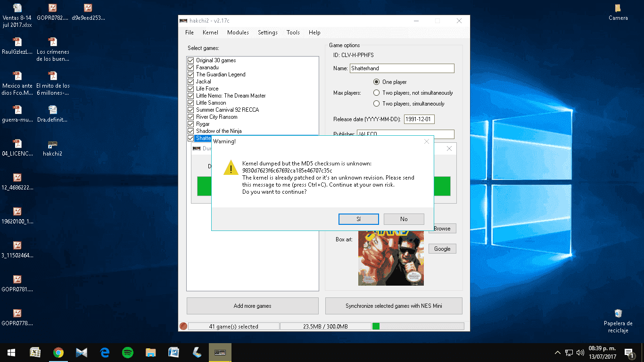Open the Modules menu
The image size is (644, 362).
[238, 33]
